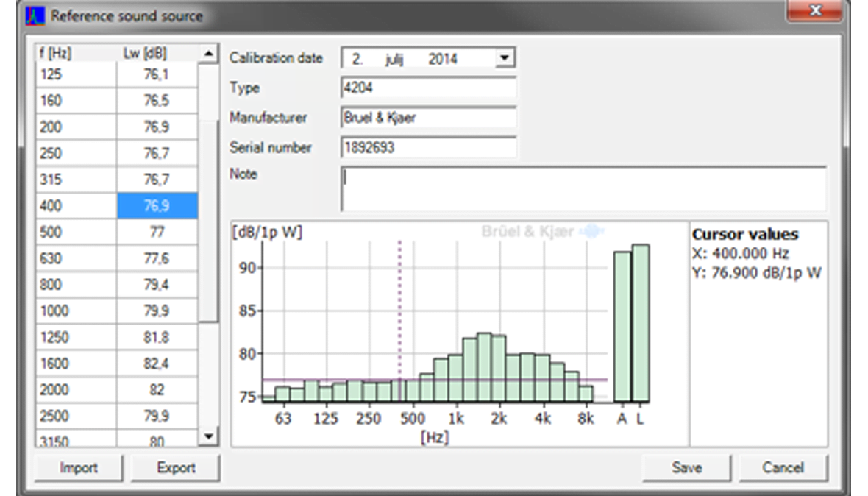Image resolution: width=868 pixels, height=496 pixels.
Task: Click the Lw value for 1000 Hz
Action: coord(157,311)
